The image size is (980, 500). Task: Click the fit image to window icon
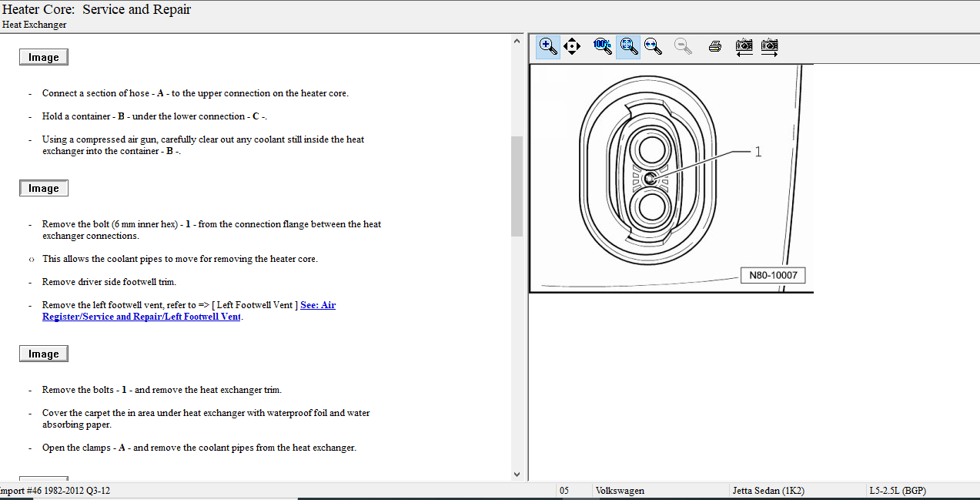[628, 46]
